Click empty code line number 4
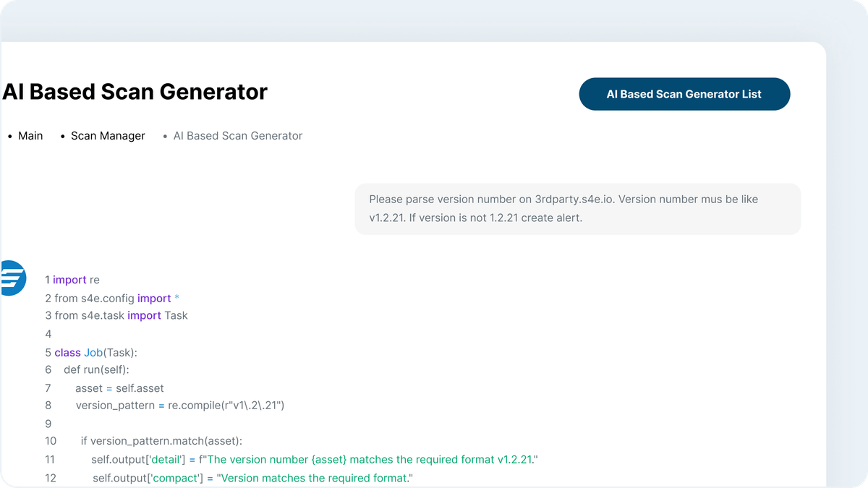 [48, 334]
